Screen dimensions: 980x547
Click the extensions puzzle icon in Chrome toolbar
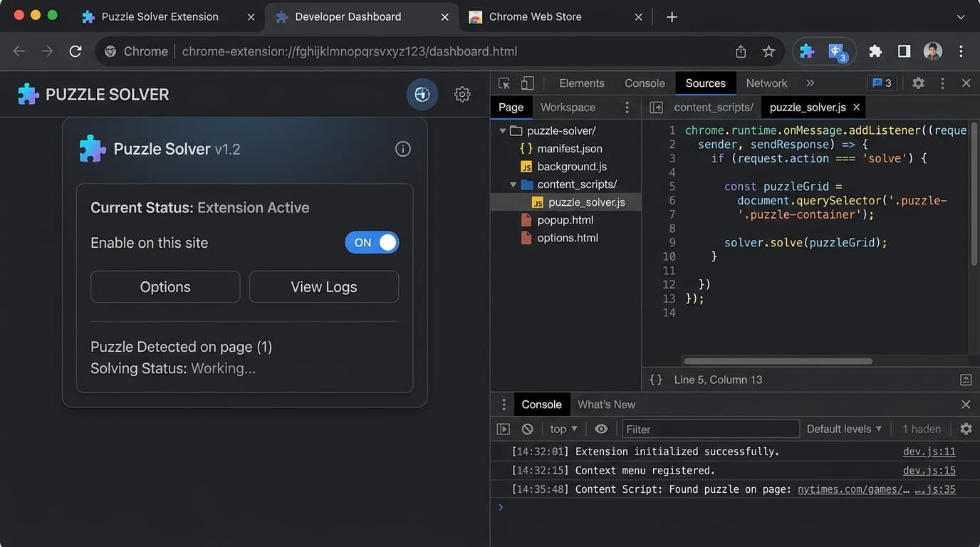[x=875, y=51]
